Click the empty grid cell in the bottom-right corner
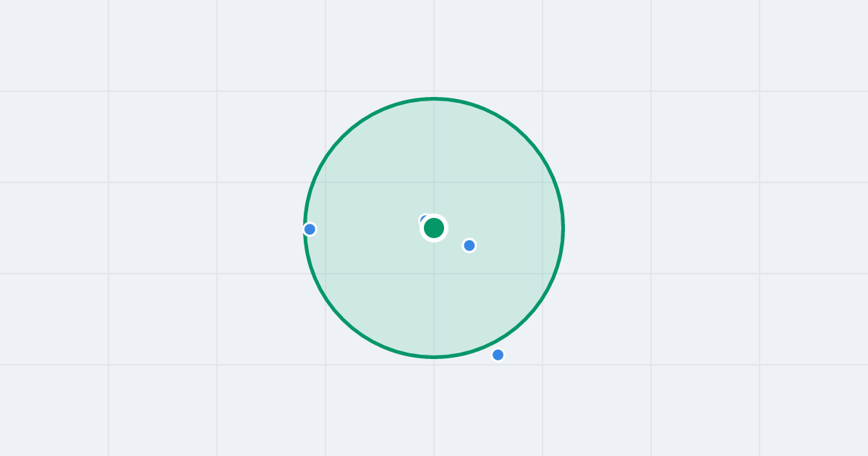 [814, 410]
